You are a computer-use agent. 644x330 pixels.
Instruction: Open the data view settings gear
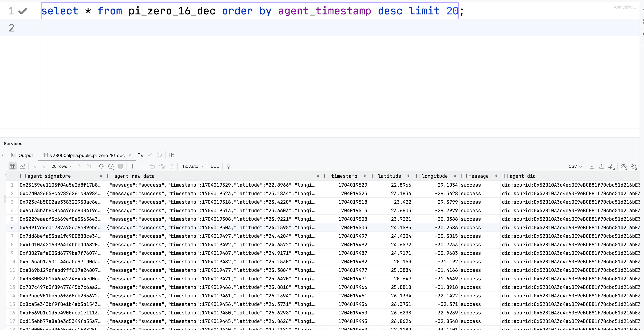pos(633,166)
